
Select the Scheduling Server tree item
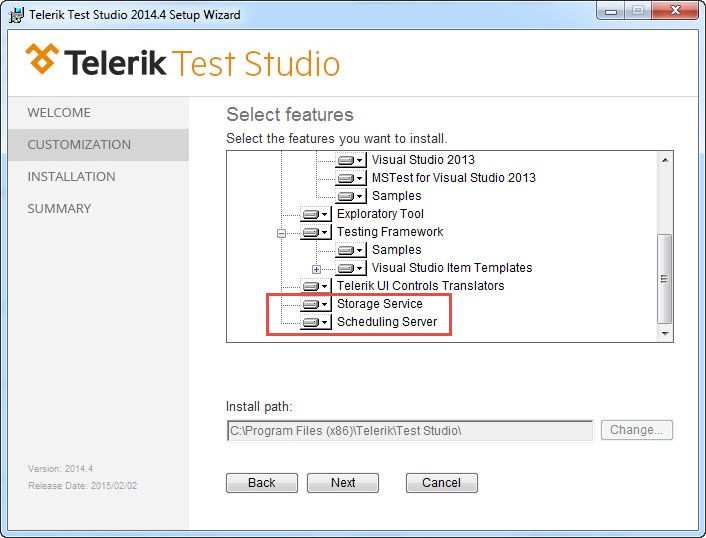coord(386,322)
